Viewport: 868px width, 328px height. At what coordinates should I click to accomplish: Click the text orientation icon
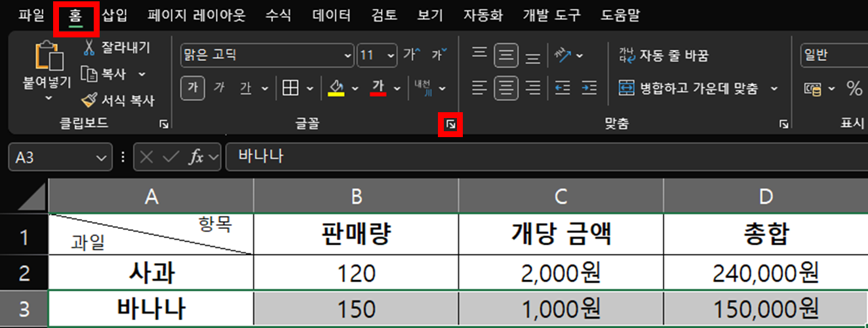(562, 55)
